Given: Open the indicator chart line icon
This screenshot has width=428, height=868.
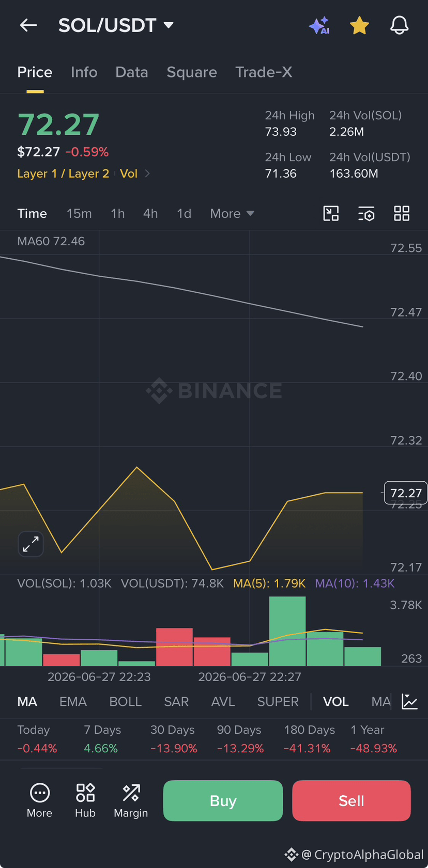Looking at the screenshot, I should click(409, 701).
